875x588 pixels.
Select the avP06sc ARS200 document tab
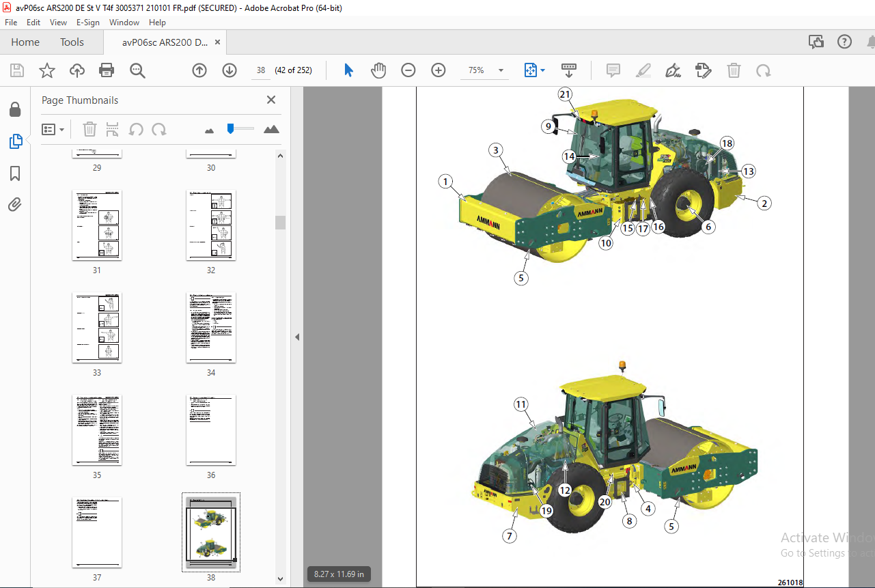tap(165, 42)
